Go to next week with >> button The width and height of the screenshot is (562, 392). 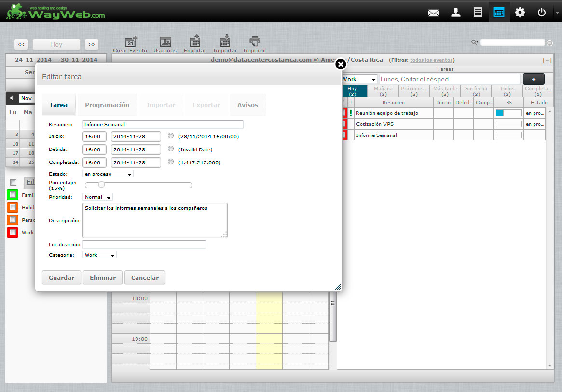91,44
